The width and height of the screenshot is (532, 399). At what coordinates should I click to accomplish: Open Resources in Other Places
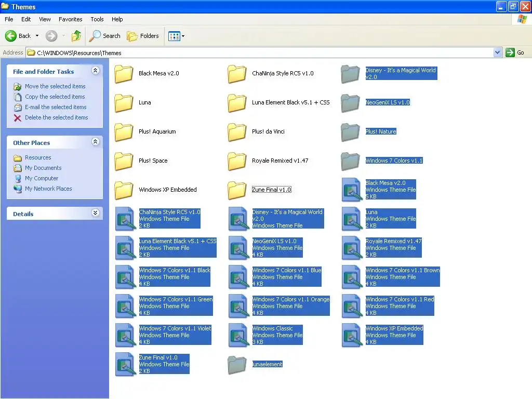pyautogui.click(x=38, y=157)
